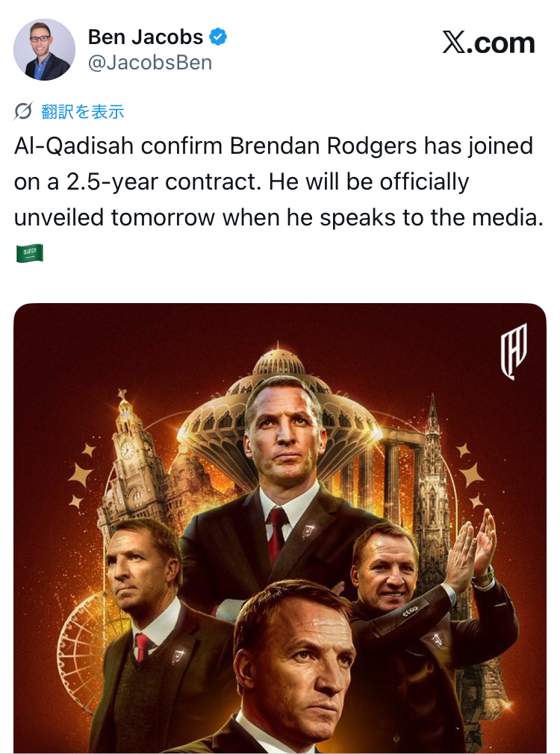The image size is (560, 754).
Task: Open Ben Jacobs' profile avatar photo
Action: [44, 49]
